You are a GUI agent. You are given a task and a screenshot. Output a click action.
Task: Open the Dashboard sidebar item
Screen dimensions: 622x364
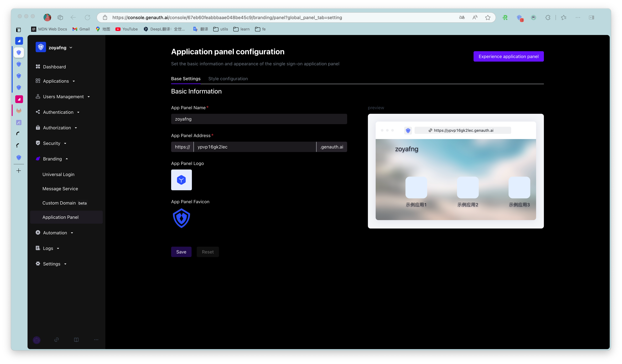(x=54, y=67)
